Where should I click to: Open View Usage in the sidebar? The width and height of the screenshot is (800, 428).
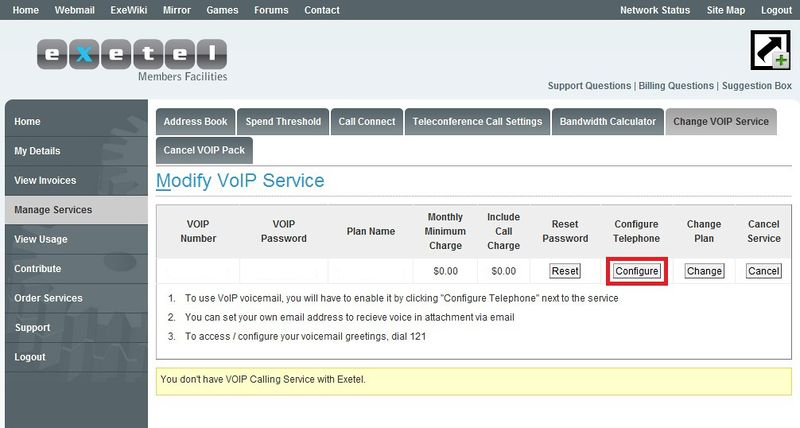click(x=77, y=239)
